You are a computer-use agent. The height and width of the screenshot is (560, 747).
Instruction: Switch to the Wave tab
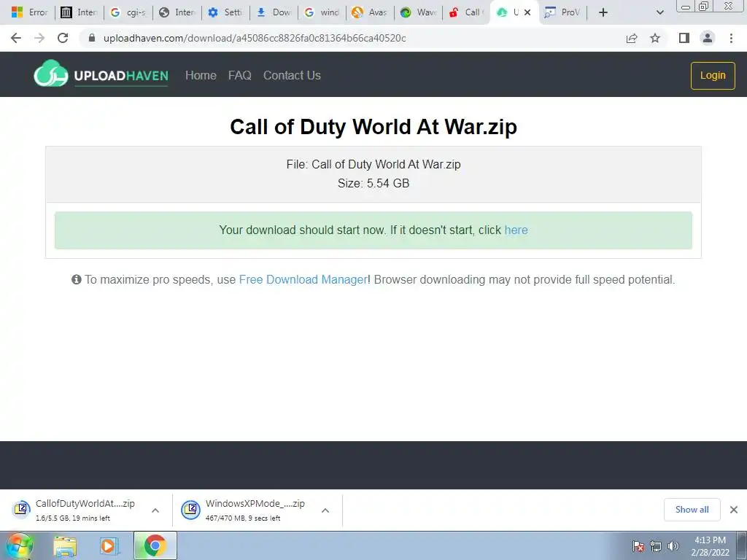point(418,12)
